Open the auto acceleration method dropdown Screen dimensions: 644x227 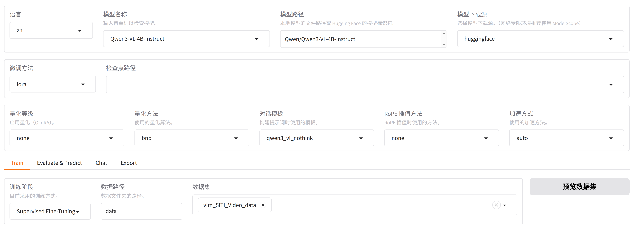click(566, 138)
